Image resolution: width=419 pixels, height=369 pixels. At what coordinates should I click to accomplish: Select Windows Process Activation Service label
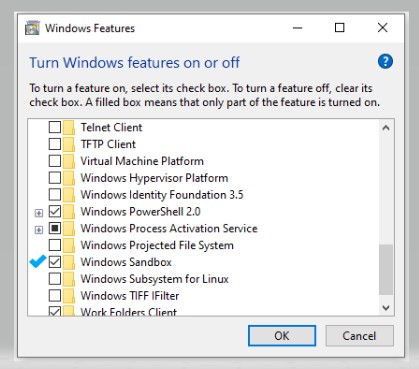[x=169, y=228]
